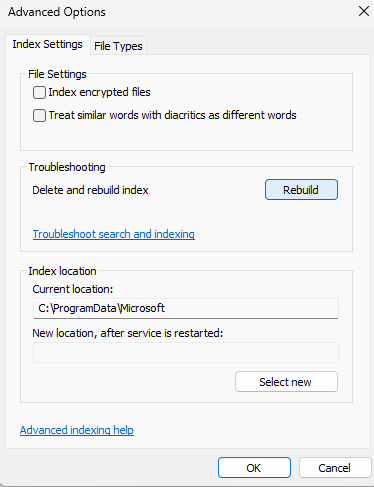
Task: Click the Troubleshooting group heading
Action: tap(67, 167)
